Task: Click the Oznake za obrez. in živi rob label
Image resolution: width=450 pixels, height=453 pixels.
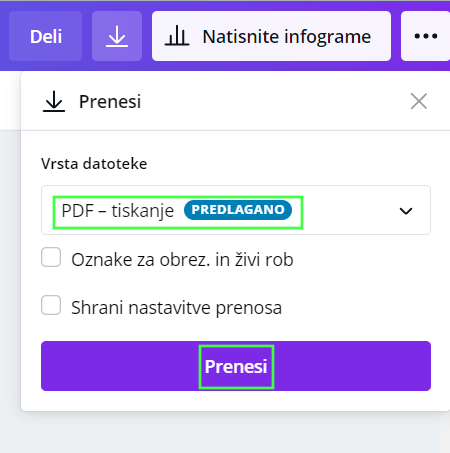Action: (x=182, y=260)
